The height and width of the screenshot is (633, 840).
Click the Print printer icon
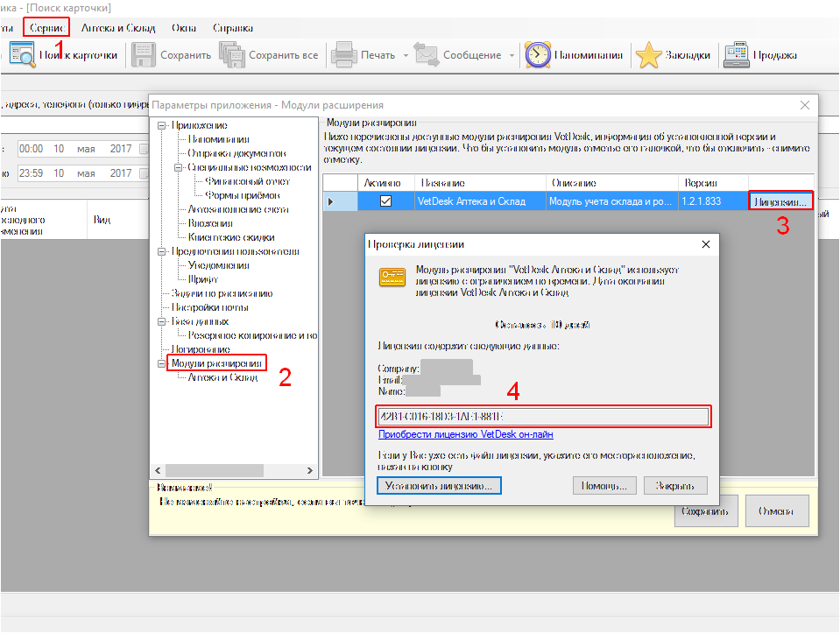(x=344, y=54)
